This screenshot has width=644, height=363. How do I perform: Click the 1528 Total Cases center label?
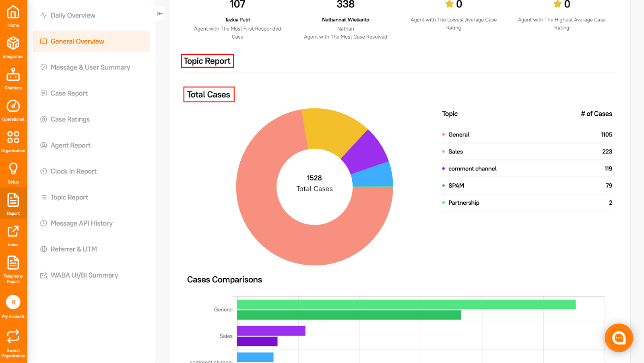[314, 183]
